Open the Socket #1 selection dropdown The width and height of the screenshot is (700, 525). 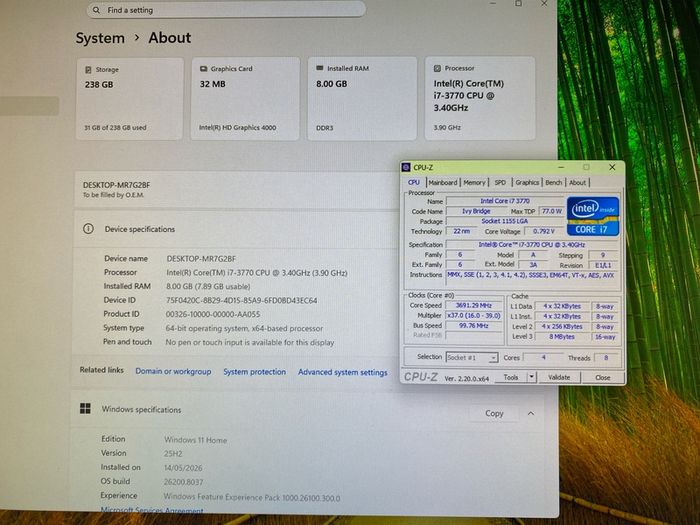[472, 358]
